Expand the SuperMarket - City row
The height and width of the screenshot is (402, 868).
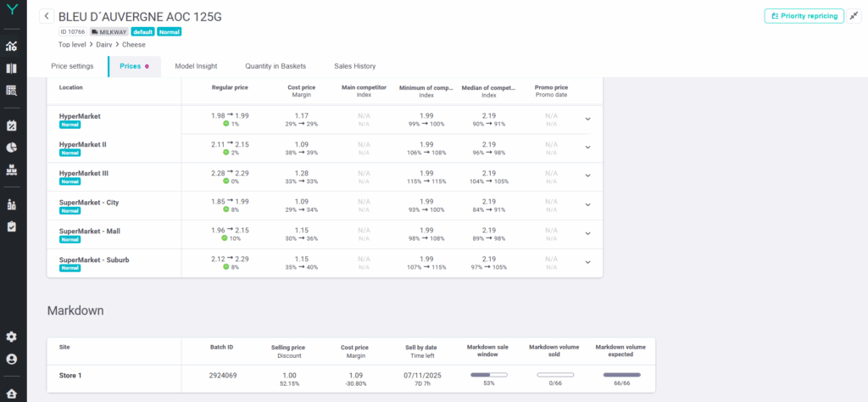point(587,205)
